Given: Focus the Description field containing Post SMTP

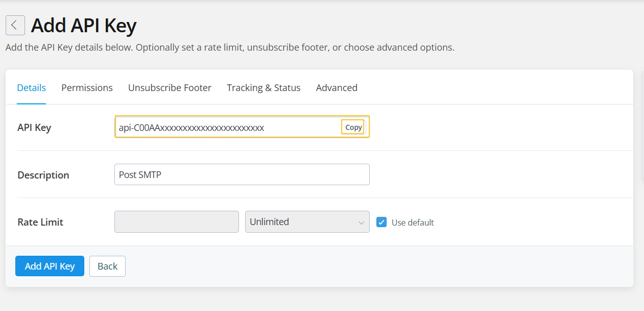Looking at the screenshot, I should (x=242, y=174).
